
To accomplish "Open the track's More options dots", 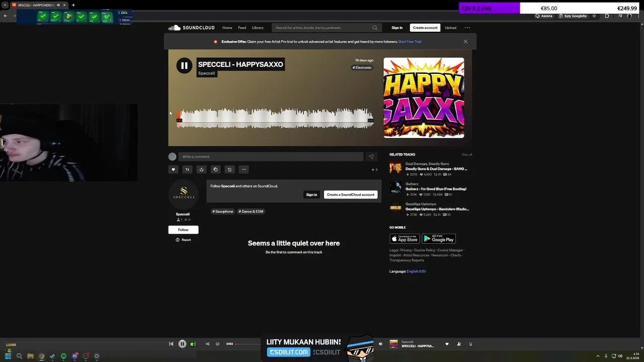I will (x=244, y=169).
